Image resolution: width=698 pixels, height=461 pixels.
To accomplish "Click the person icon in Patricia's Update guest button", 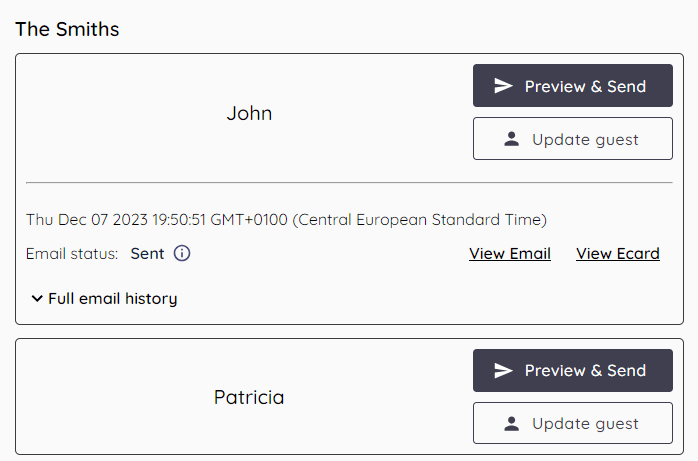I will [x=512, y=423].
